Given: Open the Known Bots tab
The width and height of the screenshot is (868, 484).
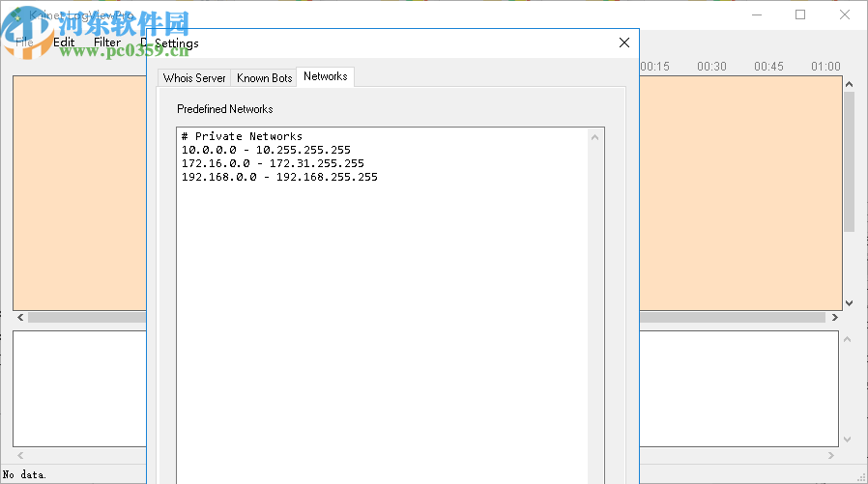Looking at the screenshot, I should coord(264,78).
